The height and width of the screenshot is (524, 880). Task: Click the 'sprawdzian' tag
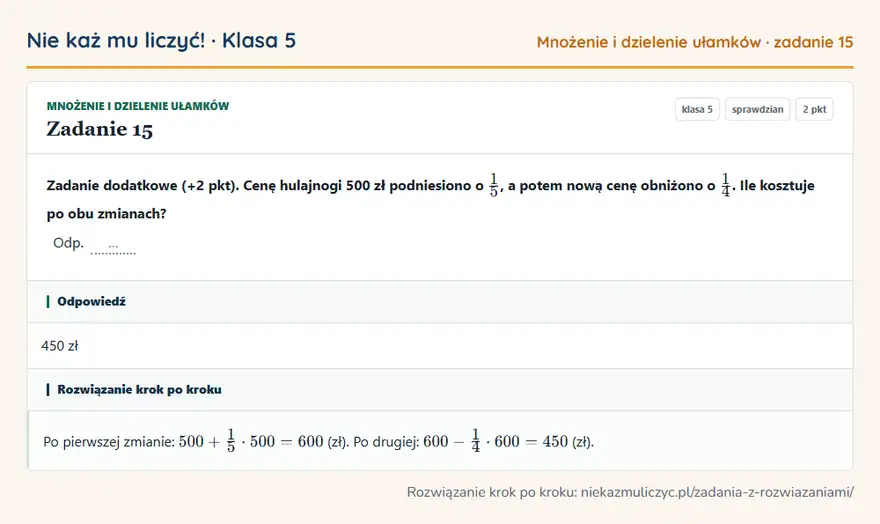click(x=757, y=109)
